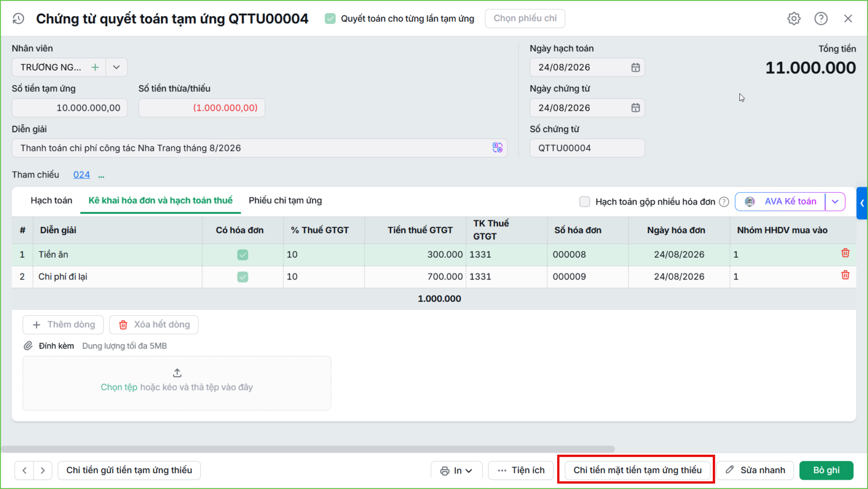Viewport: 868px width, 489px height.
Task: Click the Số hóa đơn column header
Action: pos(588,230)
